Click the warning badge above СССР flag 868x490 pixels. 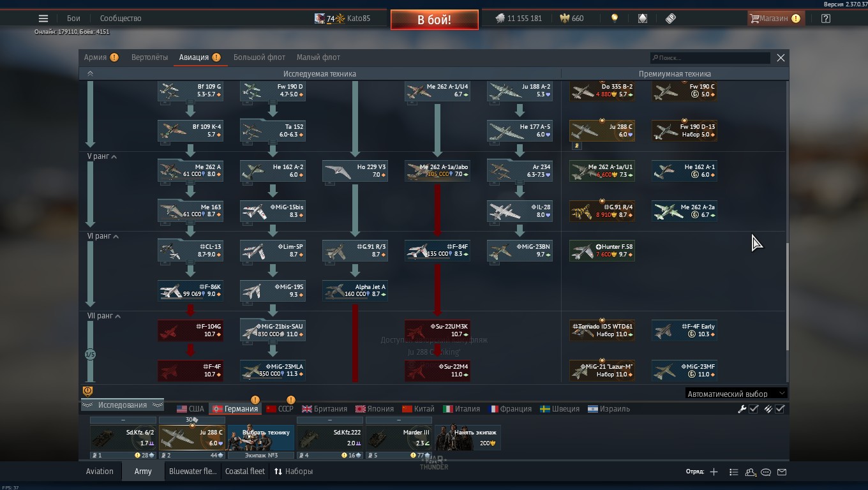291,400
